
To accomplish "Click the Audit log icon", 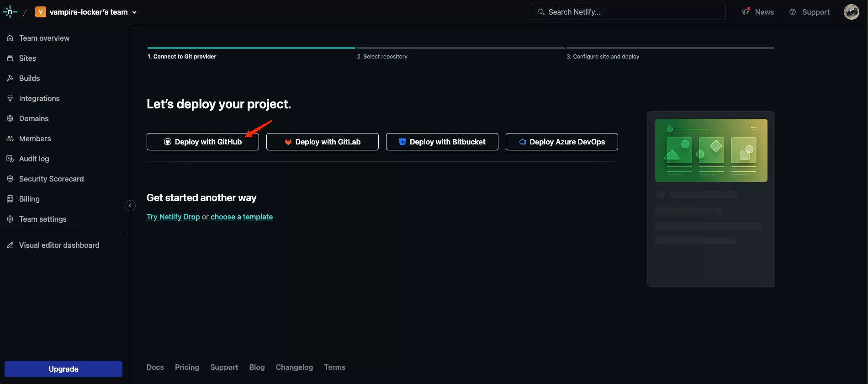I will click(10, 159).
